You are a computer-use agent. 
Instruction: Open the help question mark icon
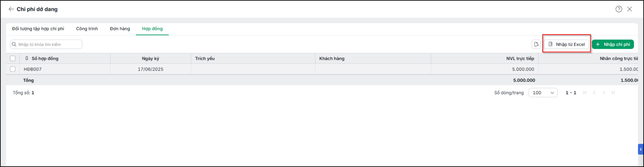click(619, 9)
